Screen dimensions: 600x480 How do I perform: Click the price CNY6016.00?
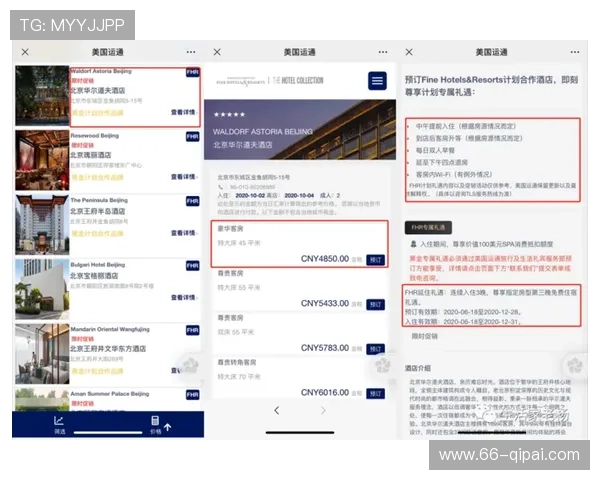click(x=325, y=393)
